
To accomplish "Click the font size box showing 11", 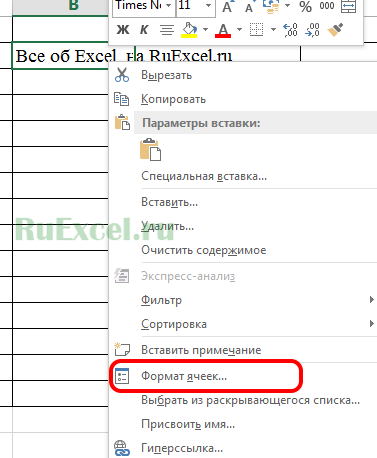I will (195, 6).
